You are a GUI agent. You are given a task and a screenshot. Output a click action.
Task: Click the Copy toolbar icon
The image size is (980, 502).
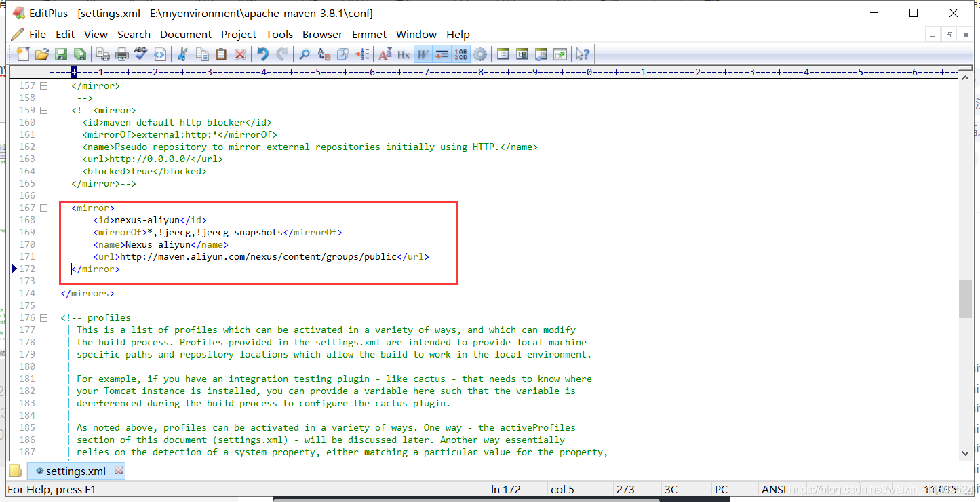(x=202, y=54)
